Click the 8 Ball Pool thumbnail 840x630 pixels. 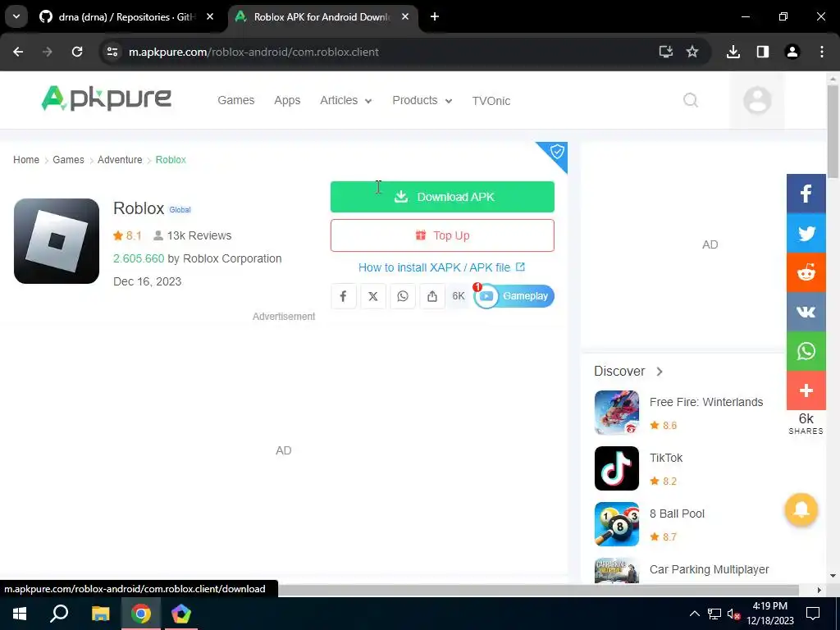(x=617, y=524)
